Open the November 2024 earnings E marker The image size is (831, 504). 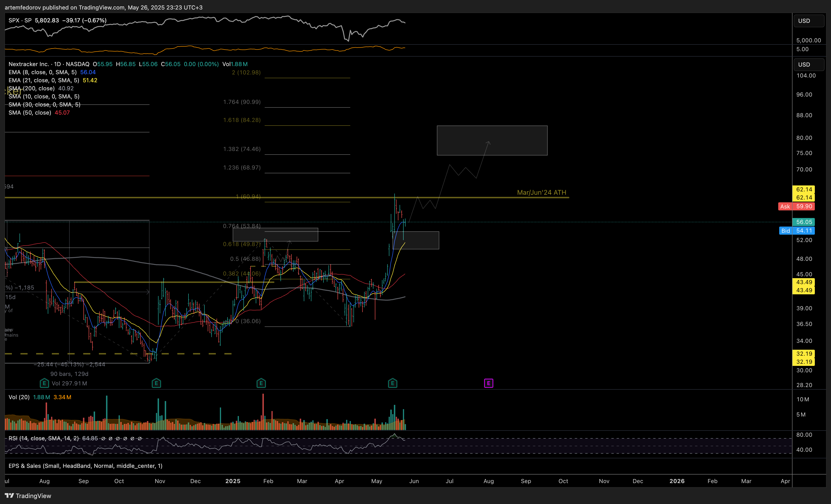coord(156,383)
